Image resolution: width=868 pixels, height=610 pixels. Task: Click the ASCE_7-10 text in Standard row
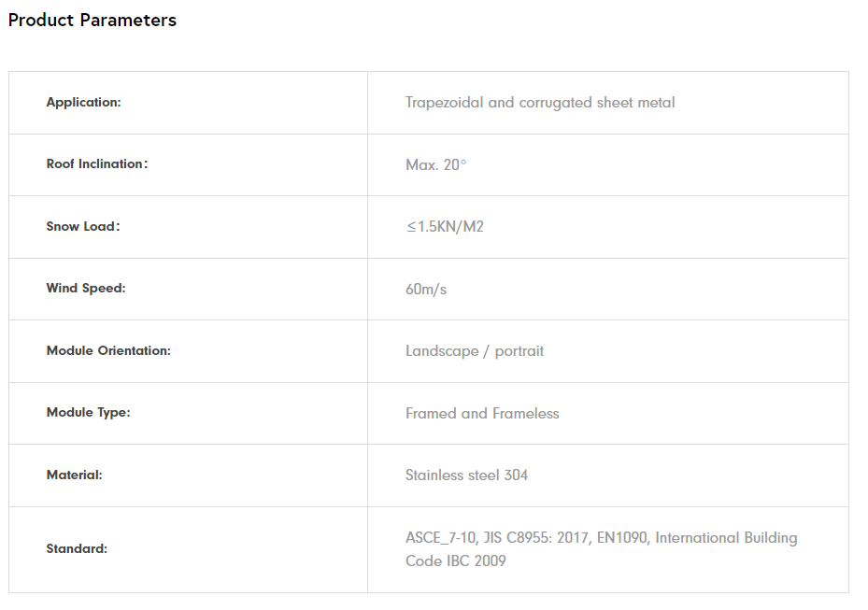point(441,538)
